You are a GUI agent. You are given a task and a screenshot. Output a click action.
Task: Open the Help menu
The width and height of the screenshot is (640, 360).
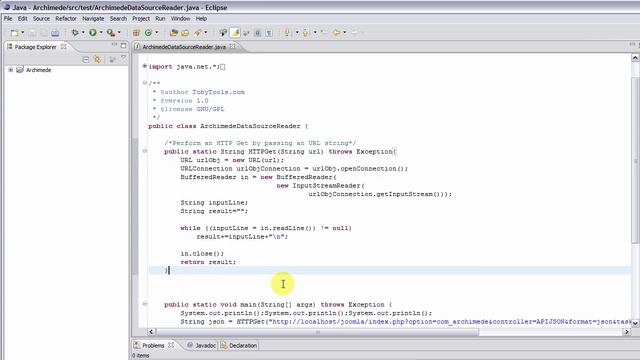tap(201, 19)
